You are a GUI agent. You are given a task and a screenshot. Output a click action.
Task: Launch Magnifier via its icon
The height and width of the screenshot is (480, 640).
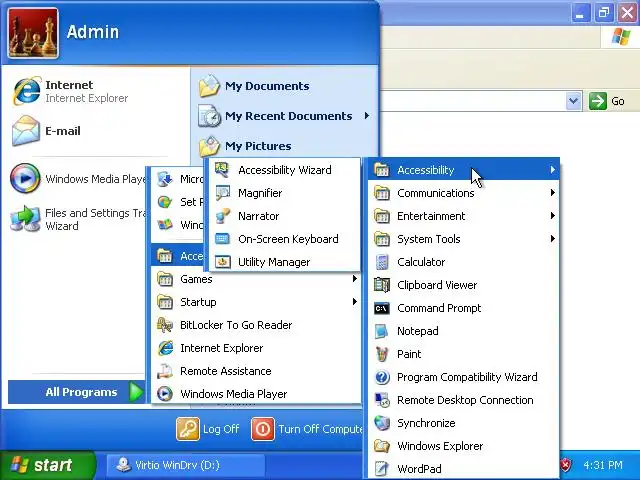pyautogui.click(x=222, y=193)
